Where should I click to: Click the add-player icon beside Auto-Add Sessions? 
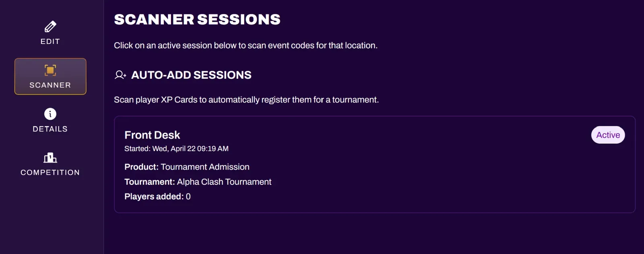pyautogui.click(x=120, y=75)
